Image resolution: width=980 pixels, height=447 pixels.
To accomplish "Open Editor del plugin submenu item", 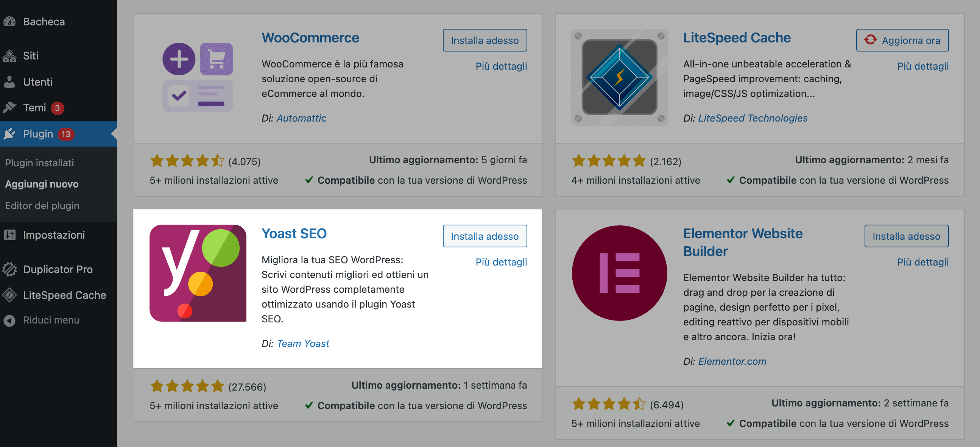I will coord(42,206).
